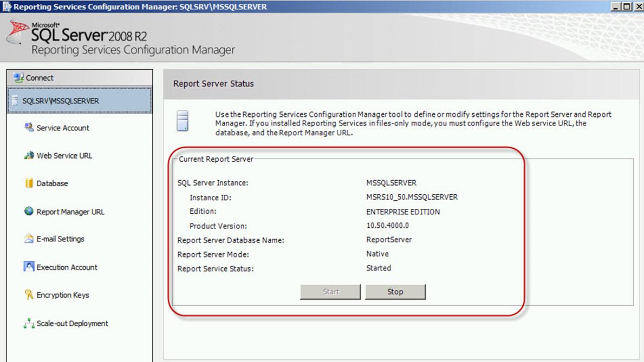
Task: Click the app icon in the title bar
Action: [x=6, y=6]
